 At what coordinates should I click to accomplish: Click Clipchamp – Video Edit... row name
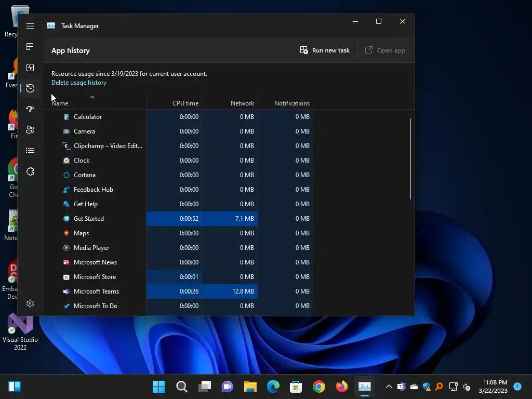[108, 146]
